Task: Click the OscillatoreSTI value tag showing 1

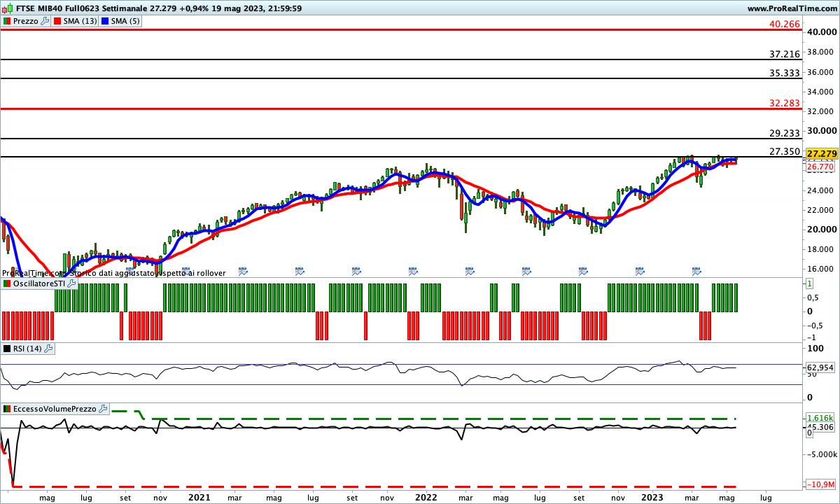Action: (809, 284)
